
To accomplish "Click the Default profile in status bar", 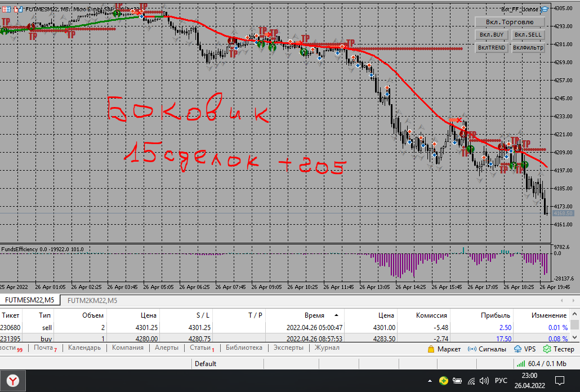I will [206, 364].
